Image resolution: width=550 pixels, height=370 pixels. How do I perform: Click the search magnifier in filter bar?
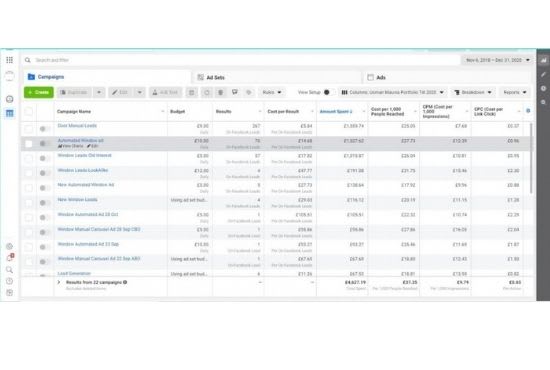click(28, 60)
